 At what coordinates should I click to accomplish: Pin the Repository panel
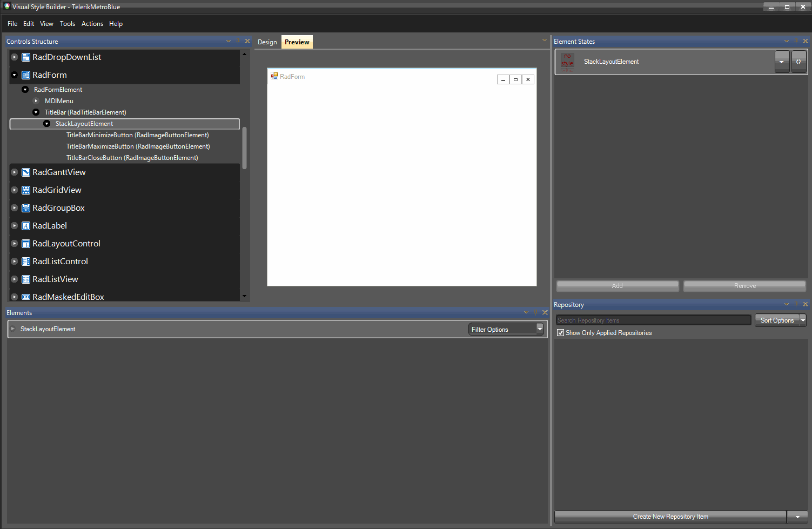pyautogui.click(x=796, y=304)
